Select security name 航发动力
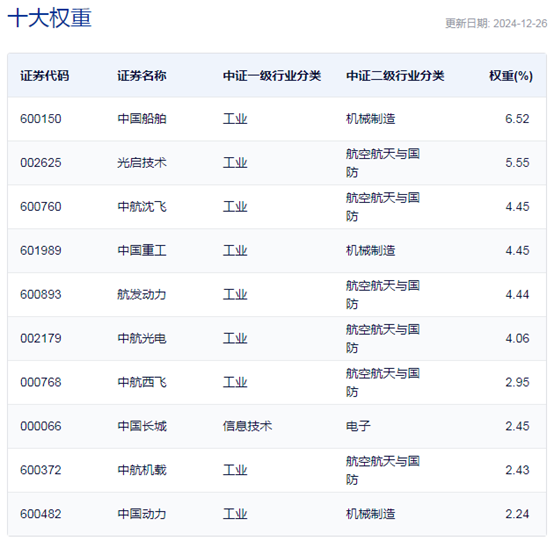554x548 pixels. (142, 294)
